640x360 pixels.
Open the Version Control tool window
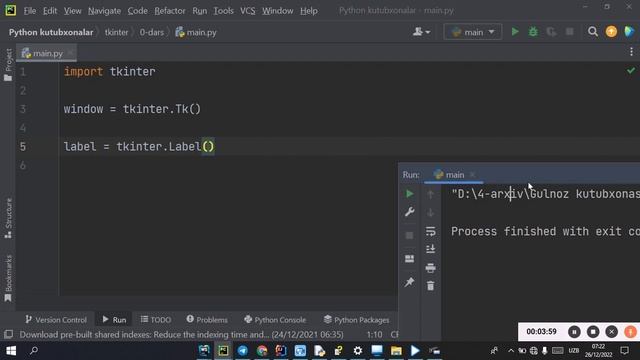56,320
